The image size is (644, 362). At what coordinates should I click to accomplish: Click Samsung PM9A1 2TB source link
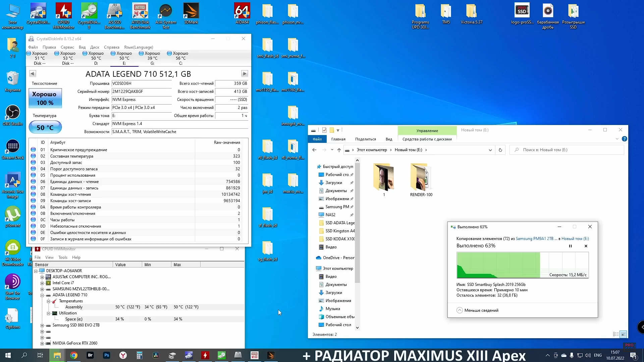(536, 239)
